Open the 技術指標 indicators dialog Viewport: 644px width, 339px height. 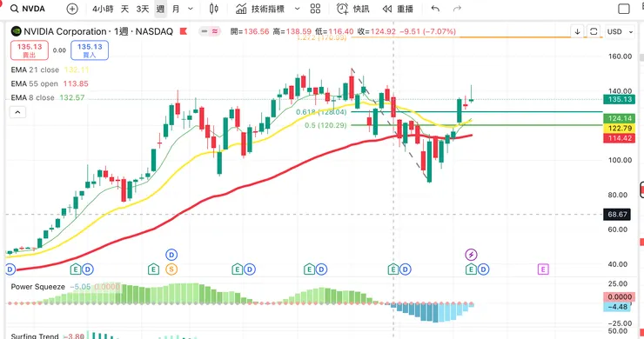(260, 9)
